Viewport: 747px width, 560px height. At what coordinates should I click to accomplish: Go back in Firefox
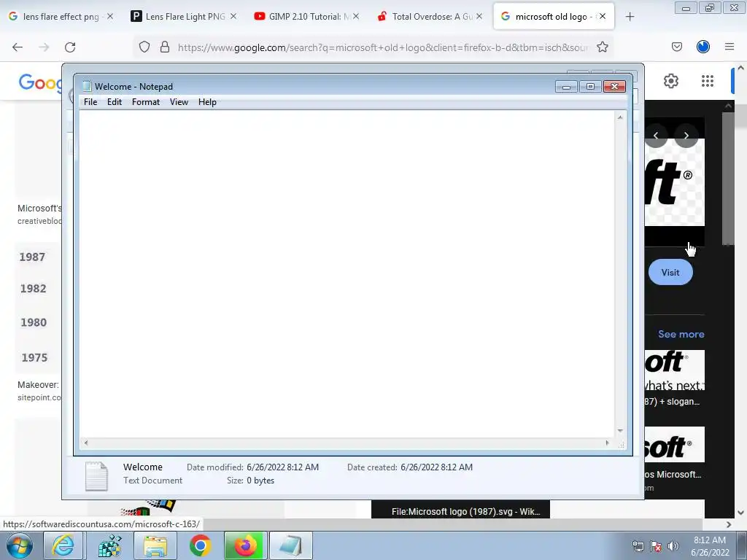pos(18,47)
